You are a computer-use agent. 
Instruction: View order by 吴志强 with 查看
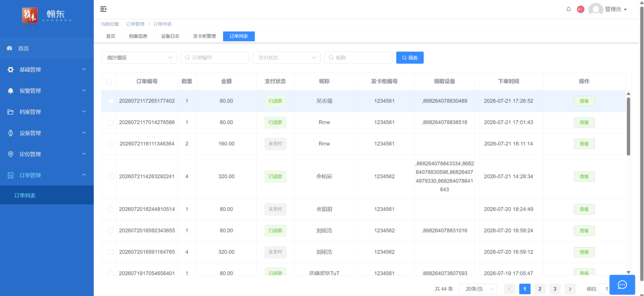(x=584, y=101)
